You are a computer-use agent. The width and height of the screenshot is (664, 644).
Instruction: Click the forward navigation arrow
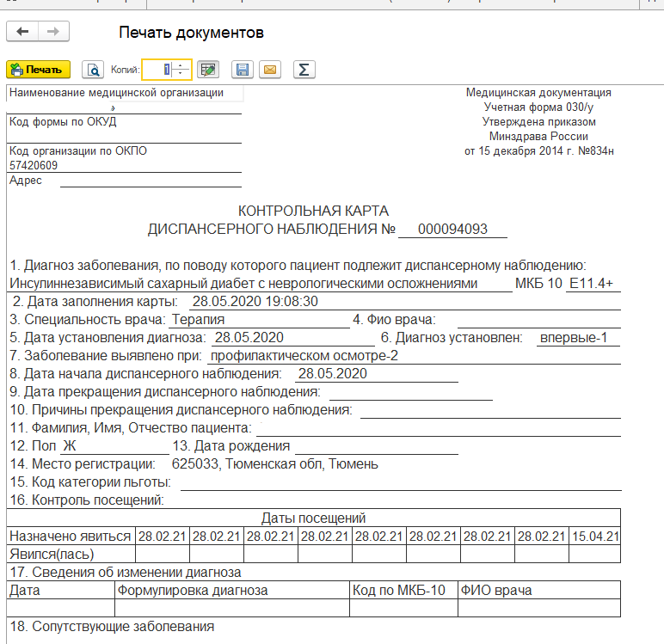point(53,32)
